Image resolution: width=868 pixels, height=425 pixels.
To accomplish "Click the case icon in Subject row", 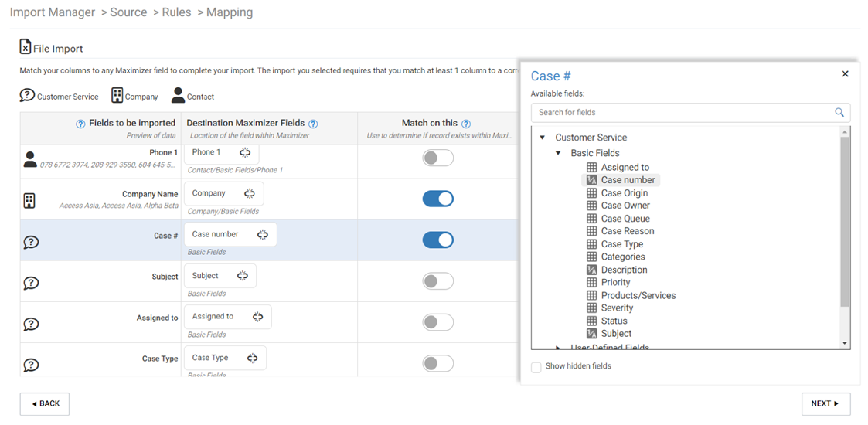I will pos(31,283).
